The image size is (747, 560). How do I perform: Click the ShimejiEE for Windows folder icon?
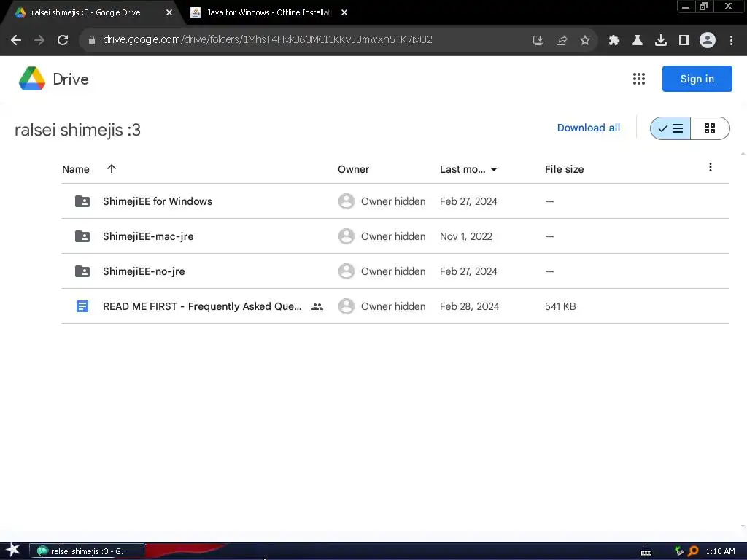click(x=82, y=201)
